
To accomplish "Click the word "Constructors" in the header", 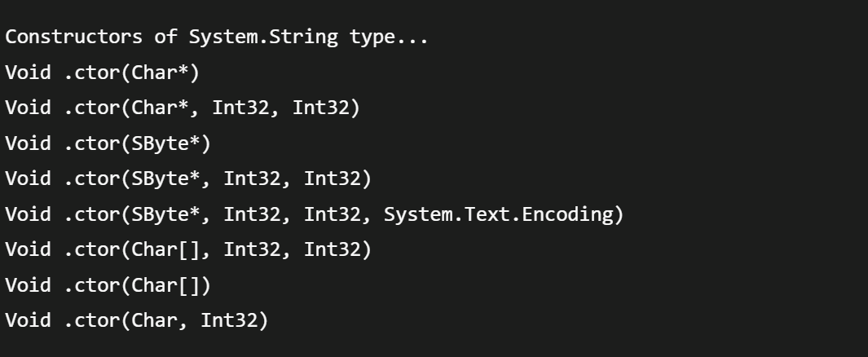I will click(x=73, y=37).
